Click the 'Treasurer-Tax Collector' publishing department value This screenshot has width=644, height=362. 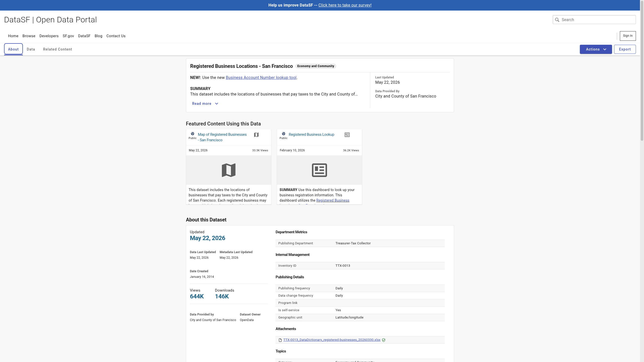click(x=353, y=243)
